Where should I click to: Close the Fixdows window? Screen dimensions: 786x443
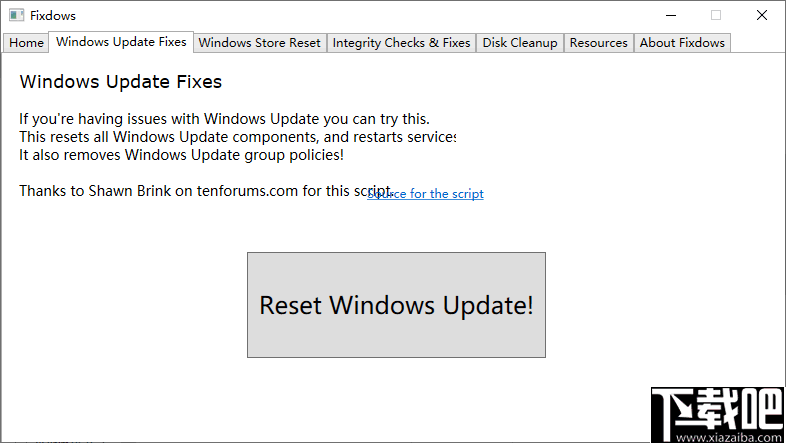[x=762, y=15]
